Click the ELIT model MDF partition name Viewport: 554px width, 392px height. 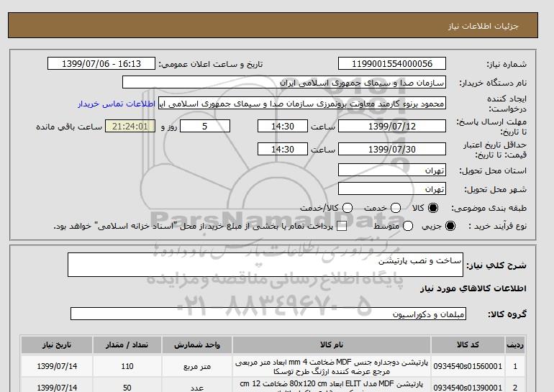click(332, 386)
